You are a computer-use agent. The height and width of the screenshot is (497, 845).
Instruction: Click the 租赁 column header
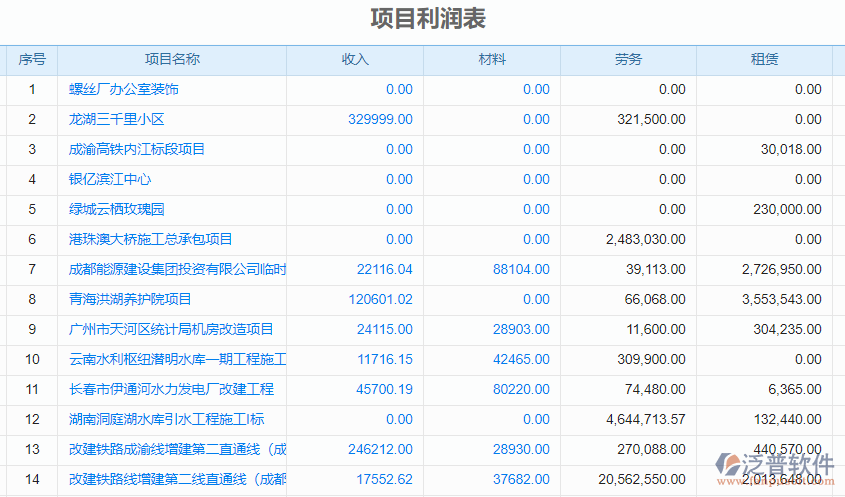click(764, 60)
